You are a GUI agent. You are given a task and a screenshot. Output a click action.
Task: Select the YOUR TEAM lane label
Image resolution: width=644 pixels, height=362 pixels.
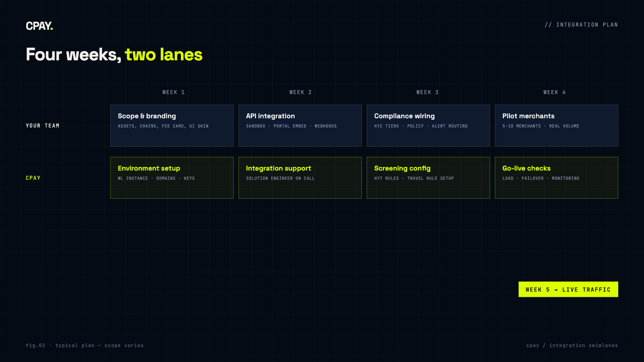(43, 125)
